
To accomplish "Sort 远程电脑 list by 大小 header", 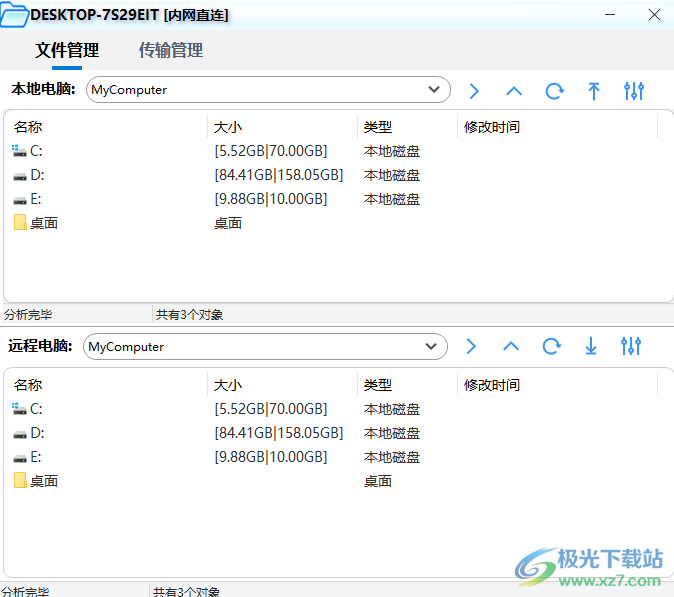I will [228, 385].
